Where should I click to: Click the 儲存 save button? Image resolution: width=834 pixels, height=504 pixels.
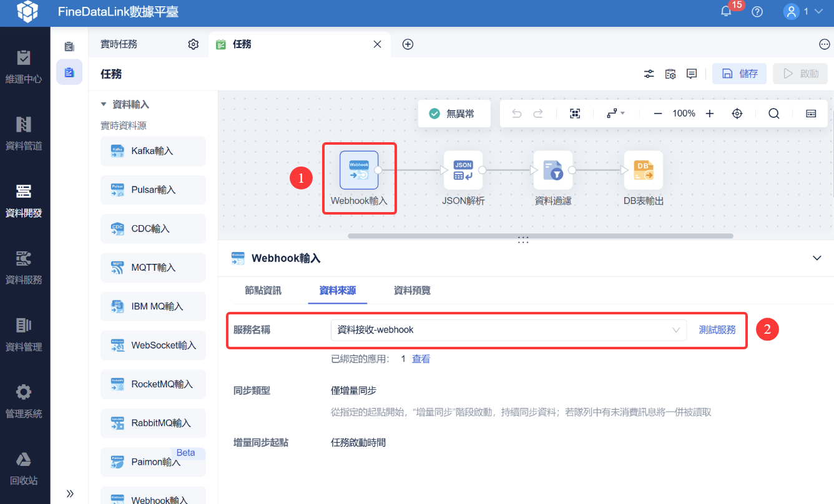click(x=740, y=74)
